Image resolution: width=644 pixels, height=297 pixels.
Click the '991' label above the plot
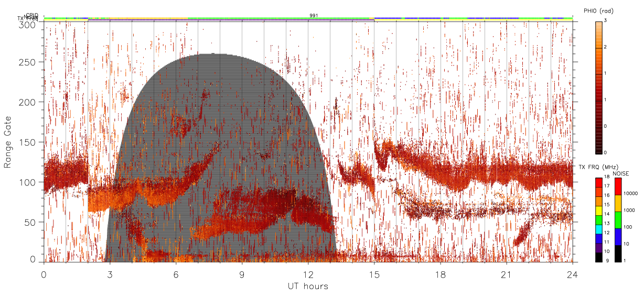[314, 16]
